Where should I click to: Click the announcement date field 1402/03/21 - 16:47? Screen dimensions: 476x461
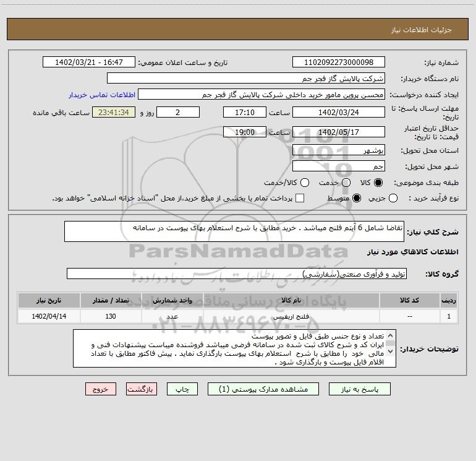tap(89, 62)
